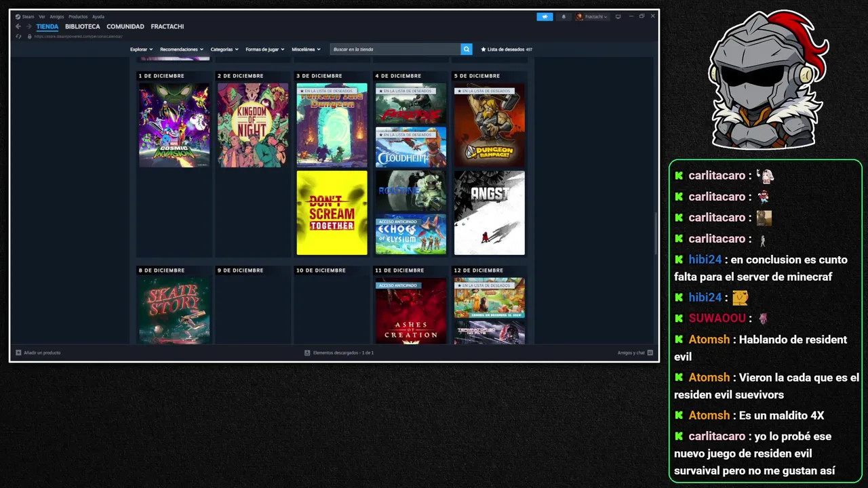The image size is (868, 488).
Task: Open the Ayuda menu
Action: [98, 16]
